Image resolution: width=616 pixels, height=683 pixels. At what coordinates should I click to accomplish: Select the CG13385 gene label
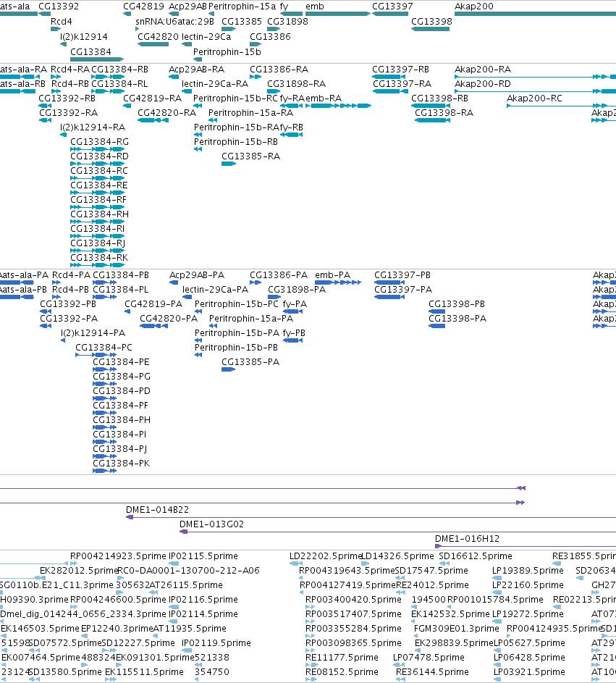tap(242, 22)
